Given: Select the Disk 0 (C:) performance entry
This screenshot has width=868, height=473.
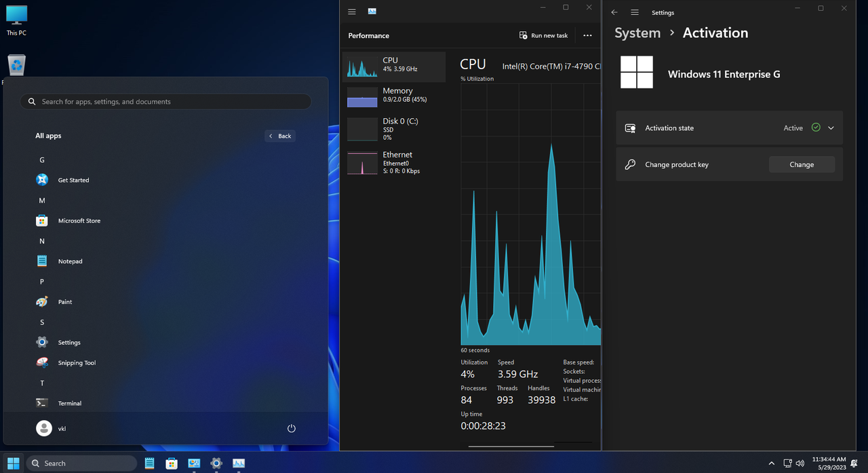Looking at the screenshot, I should tap(394, 129).
